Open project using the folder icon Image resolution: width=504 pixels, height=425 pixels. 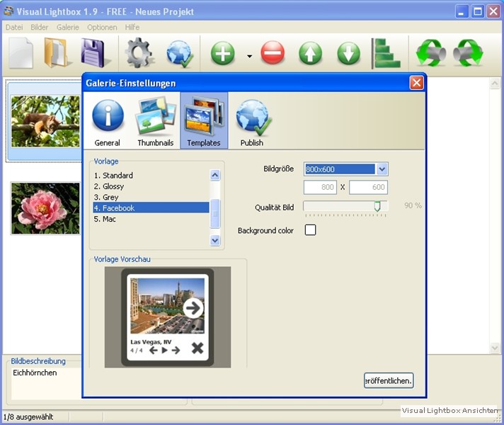(57, 53)
